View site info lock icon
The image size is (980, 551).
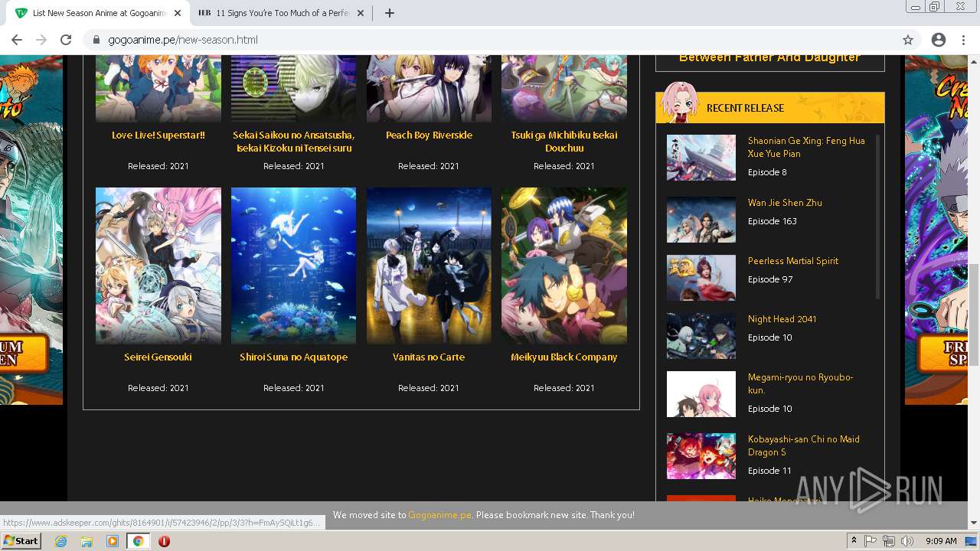96,40
